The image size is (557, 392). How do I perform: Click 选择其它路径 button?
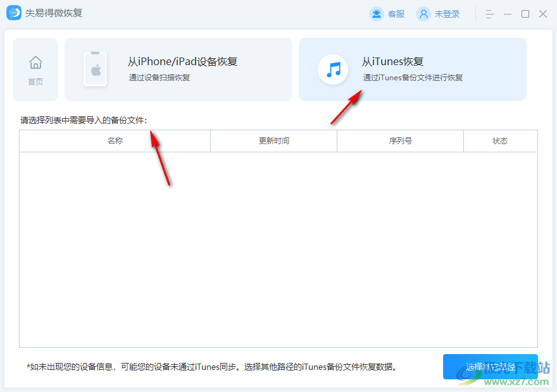490,367
